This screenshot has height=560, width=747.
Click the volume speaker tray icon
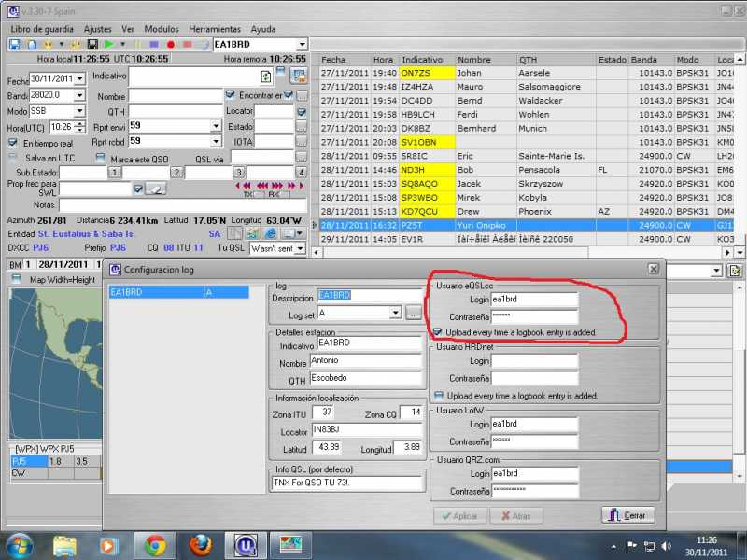[667, 546]
